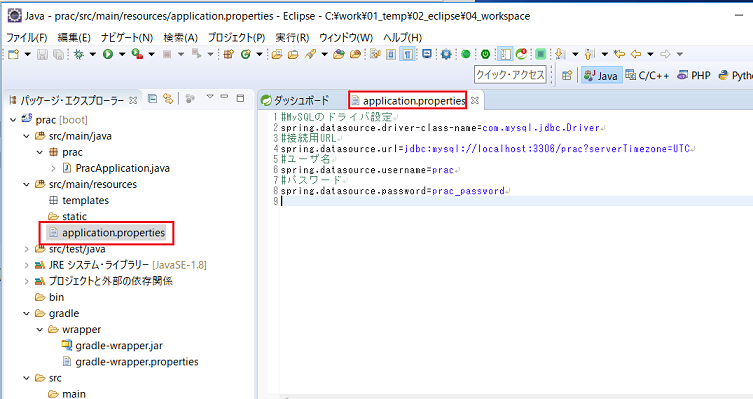
Task: Open the 実行(R) menu
Action: tap(292, 37)
